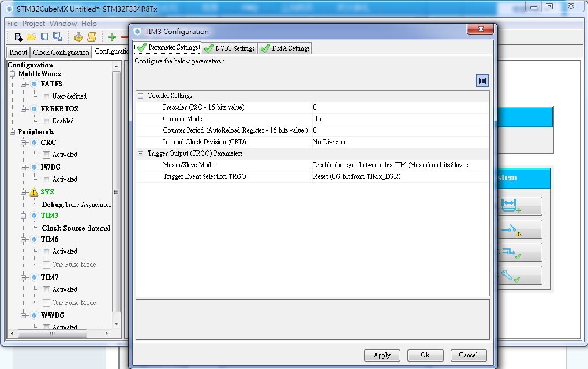Image resolution: width=588 pixels, height=369 pixels.
Task: Switch to the NVIC Settings tab
Action: (x=230, y=48)
